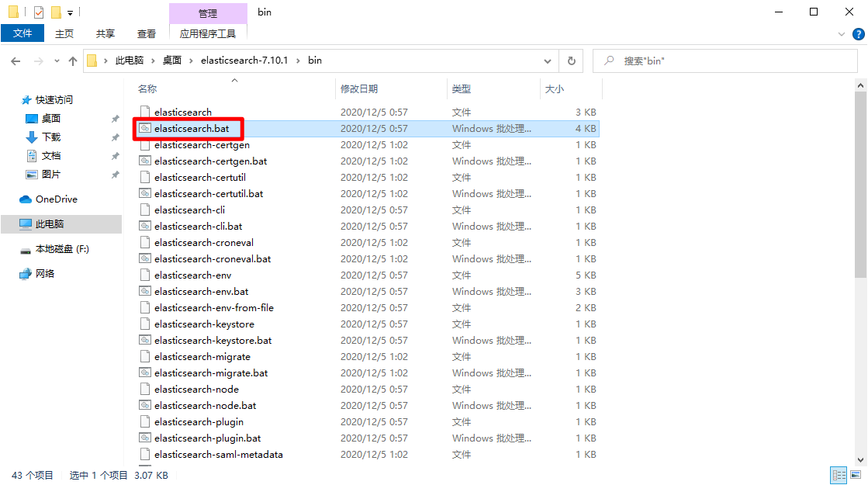Select elasticsearch-env-from-file file icon

click(x=145, y=308)
